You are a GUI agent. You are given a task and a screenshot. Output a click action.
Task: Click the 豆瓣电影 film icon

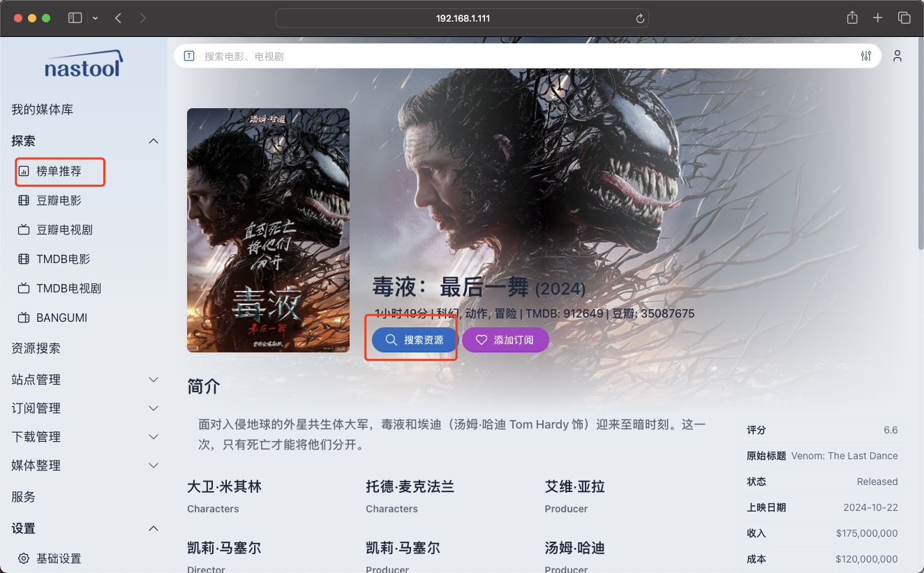24,200
